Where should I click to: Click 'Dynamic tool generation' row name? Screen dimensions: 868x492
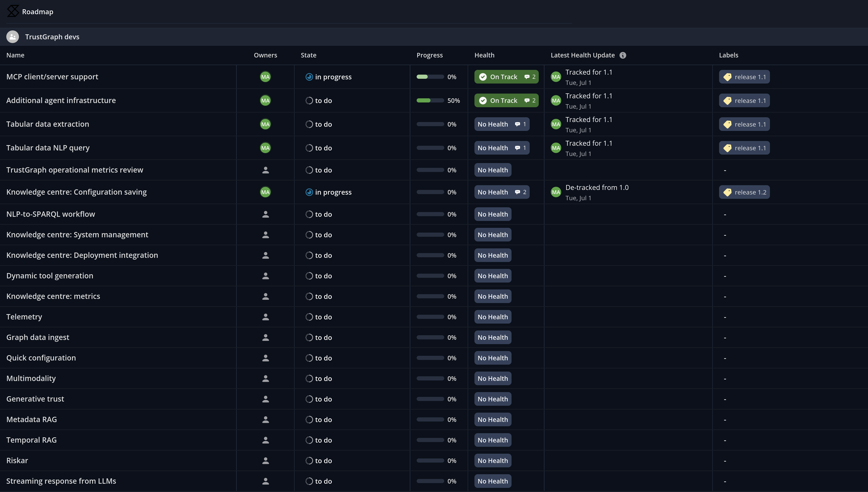click(50, 276)
